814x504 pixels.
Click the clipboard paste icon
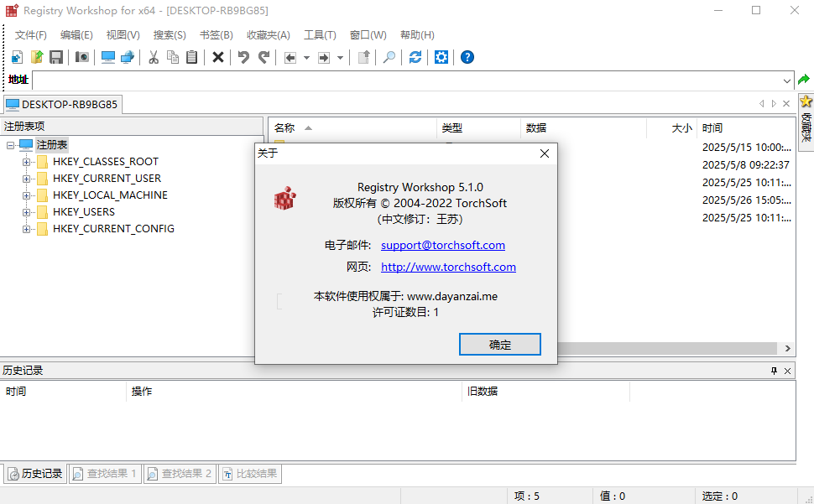tap(192, 57)
